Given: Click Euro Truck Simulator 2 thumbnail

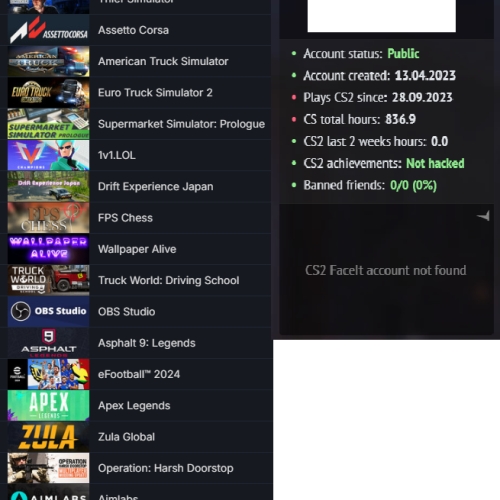Looking at the screenshot, I should (x=48, y=93).
